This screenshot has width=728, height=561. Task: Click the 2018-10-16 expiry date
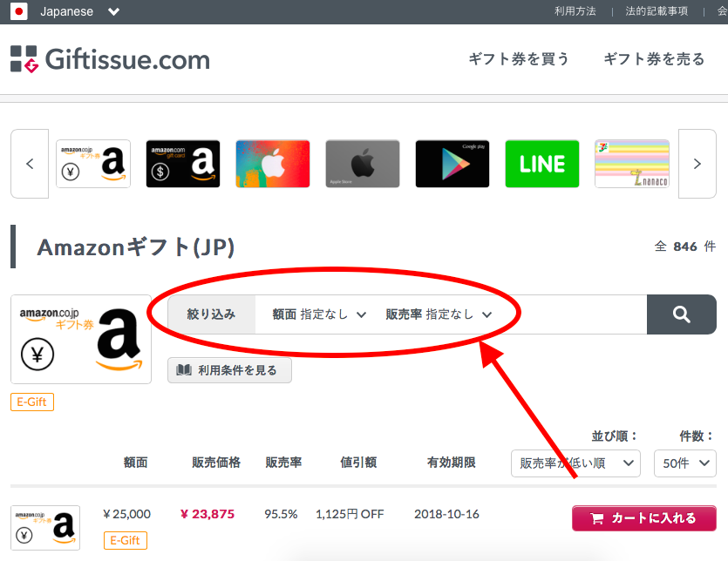point(446,514)
